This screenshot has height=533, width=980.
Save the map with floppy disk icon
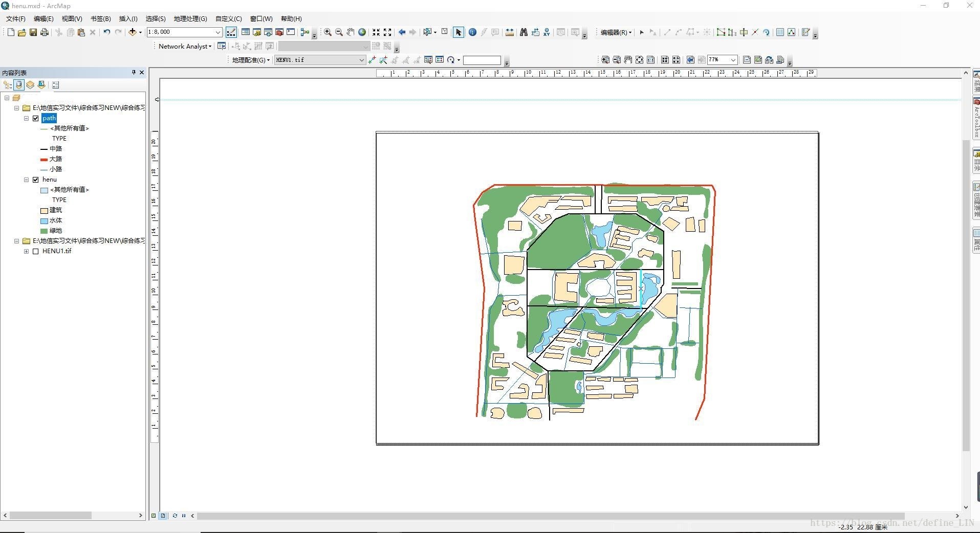click(33, 32)
